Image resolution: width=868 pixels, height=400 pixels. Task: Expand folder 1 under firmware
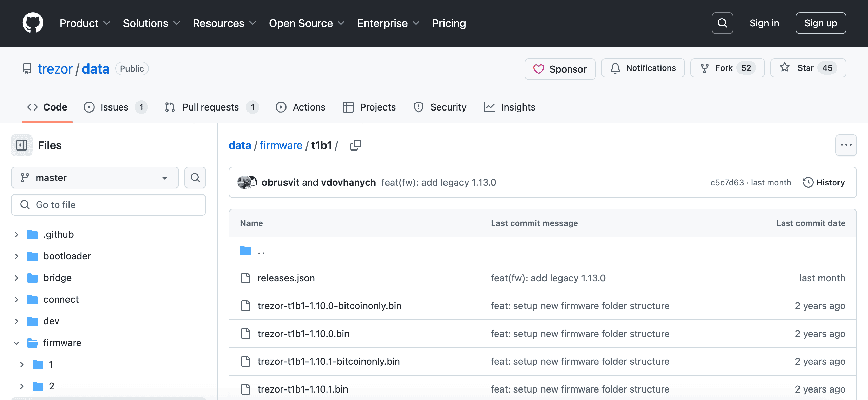(22, 364)
